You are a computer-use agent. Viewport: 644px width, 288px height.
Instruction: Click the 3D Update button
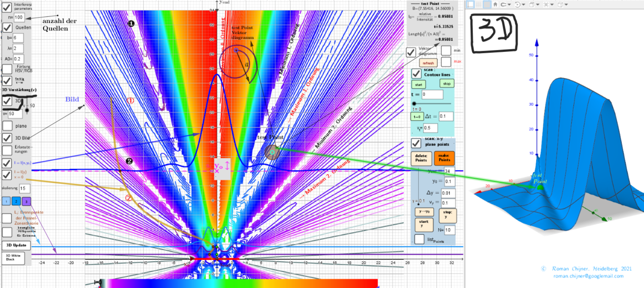(16, 245)
